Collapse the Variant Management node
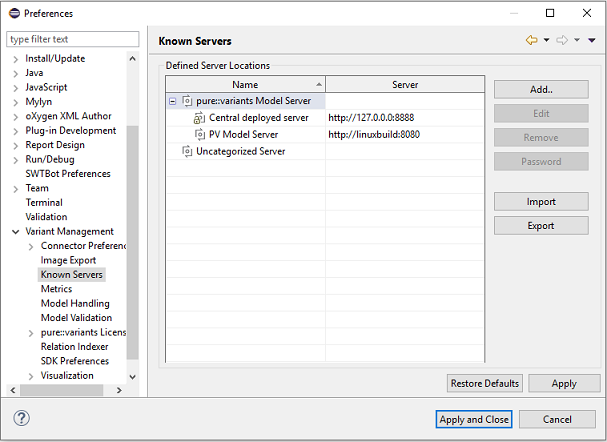Viewport: 607px width, 442px height. click(x=15, y=232)
